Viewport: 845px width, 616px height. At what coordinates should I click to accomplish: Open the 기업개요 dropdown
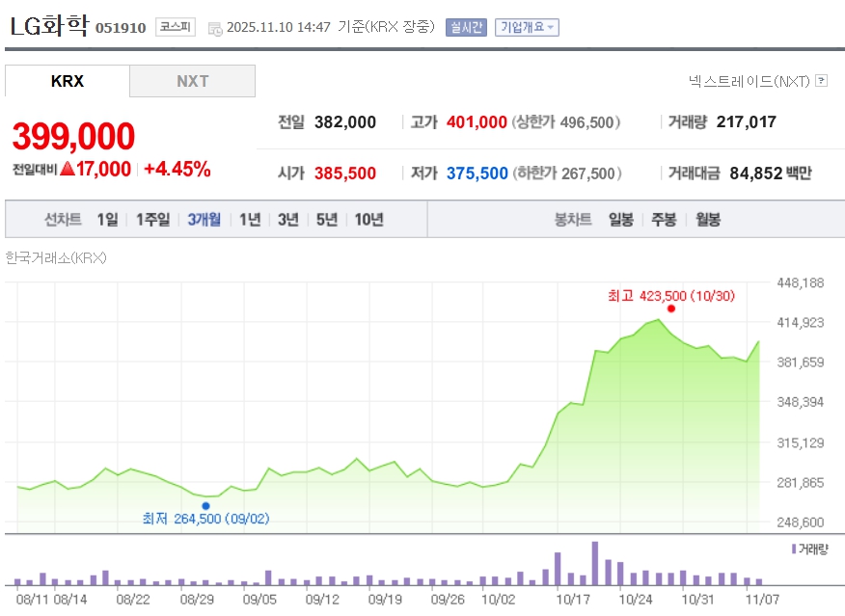coord(527,27)
